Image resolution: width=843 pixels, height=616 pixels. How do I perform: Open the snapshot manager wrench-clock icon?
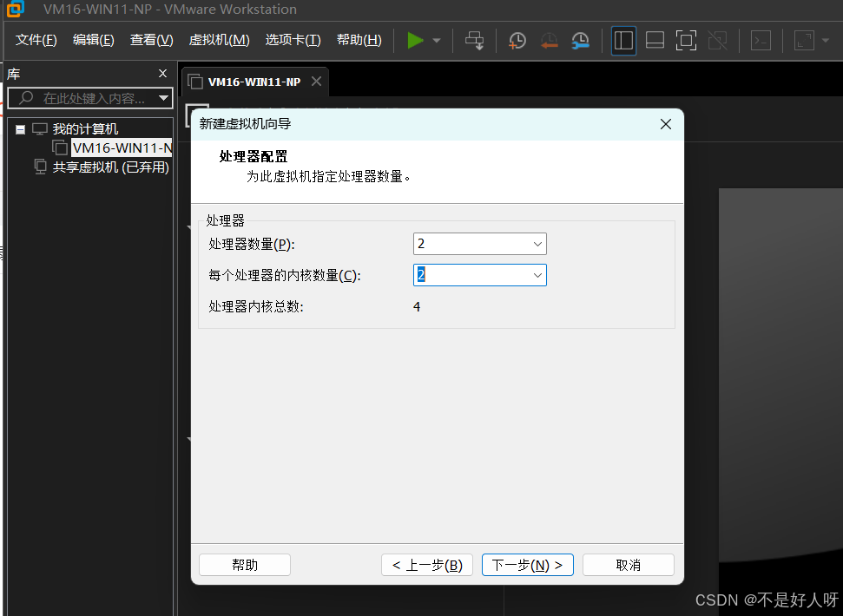pos(580,40)
